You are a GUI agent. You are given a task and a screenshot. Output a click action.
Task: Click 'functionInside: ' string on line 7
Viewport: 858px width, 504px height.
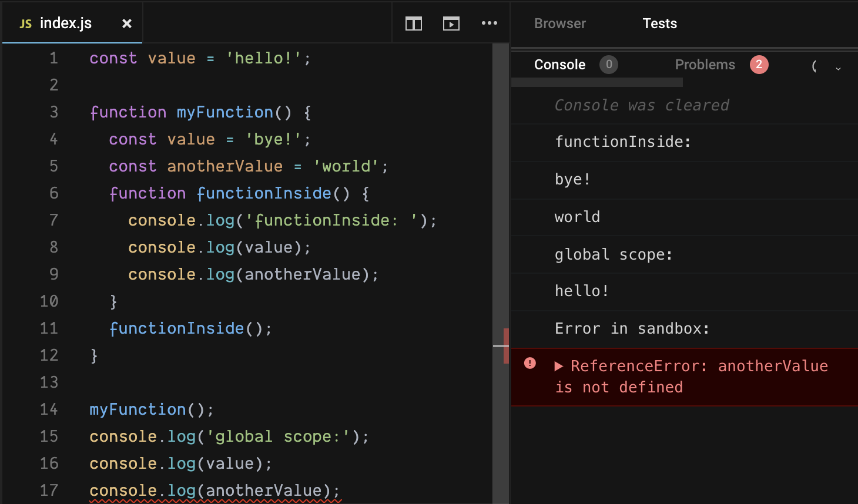(x=331, y=220)
